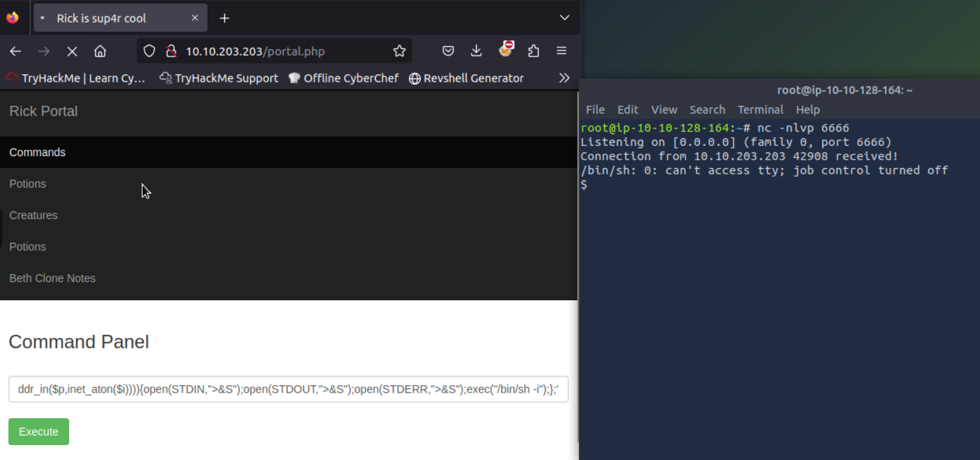Screen dimensions: 980x460
Task: Stop loading the page
Action: [72, 51]
